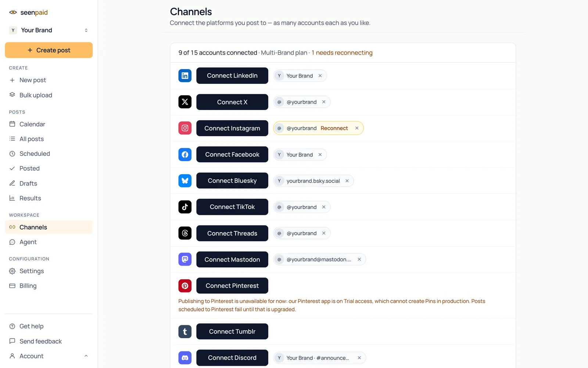This screenshot has height=368, width=588.
Task: Go to Calendar page
Action: click(49, 124)
